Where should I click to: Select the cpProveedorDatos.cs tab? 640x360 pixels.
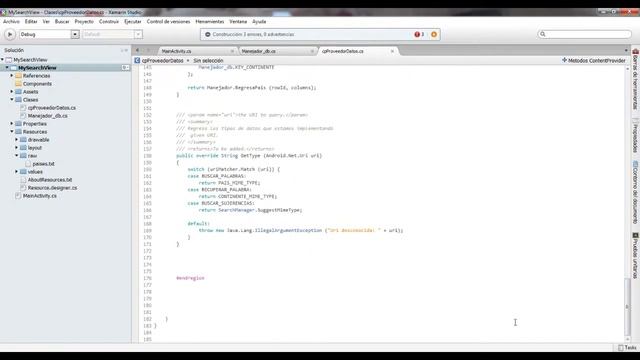[x=342, y=51]
